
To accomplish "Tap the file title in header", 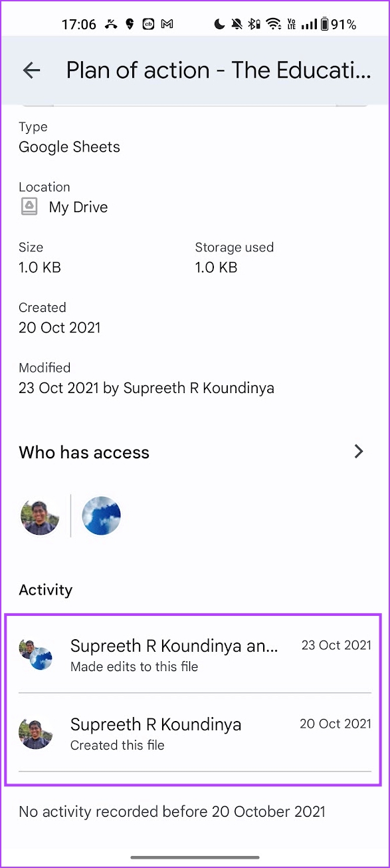I will point(219,70).
